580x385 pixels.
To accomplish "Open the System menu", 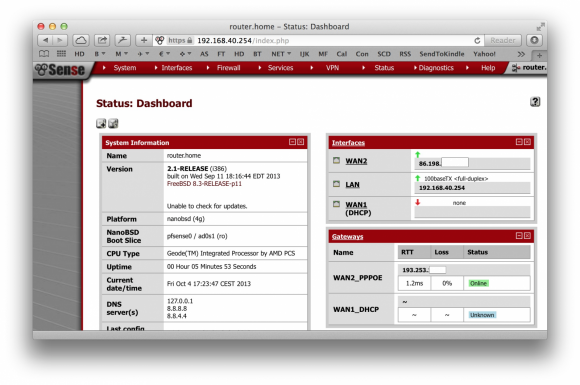I will coord(125,68).
